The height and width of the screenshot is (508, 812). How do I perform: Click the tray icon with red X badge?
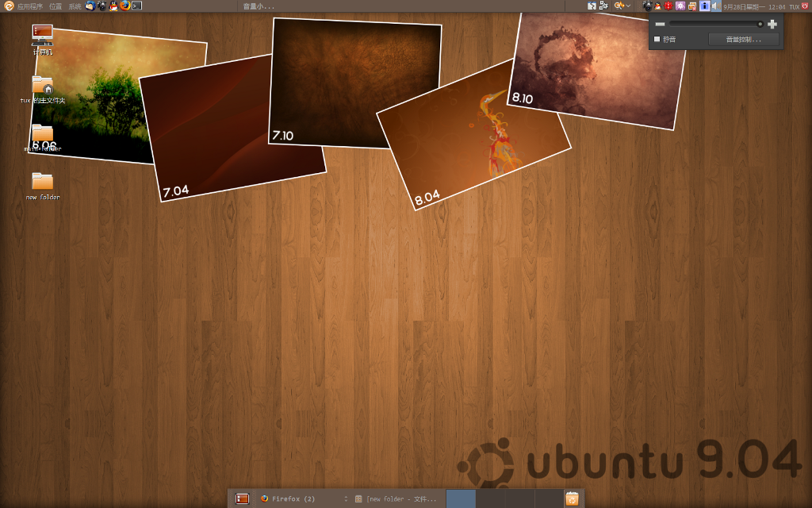[x=692, y=6]
